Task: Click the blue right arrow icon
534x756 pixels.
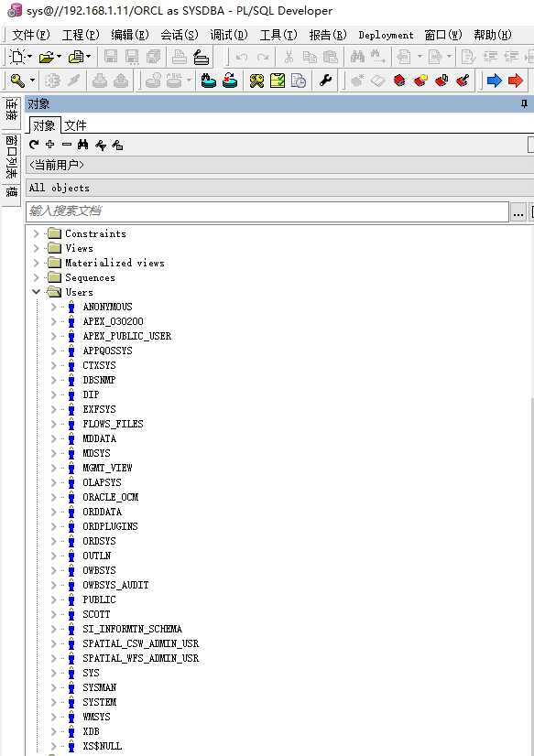Action: (495, 80)
